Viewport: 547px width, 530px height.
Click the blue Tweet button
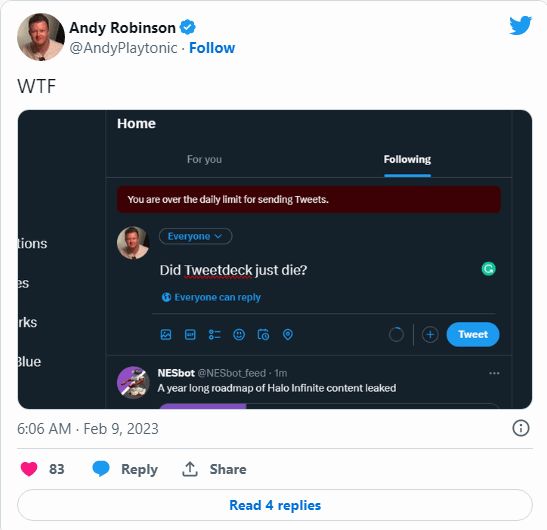(473, 334)
